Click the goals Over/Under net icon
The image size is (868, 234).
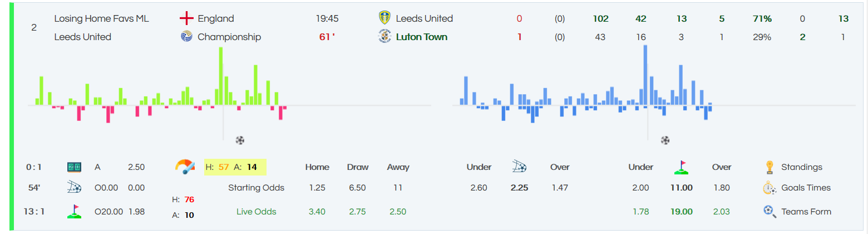[x=519, y=167]
